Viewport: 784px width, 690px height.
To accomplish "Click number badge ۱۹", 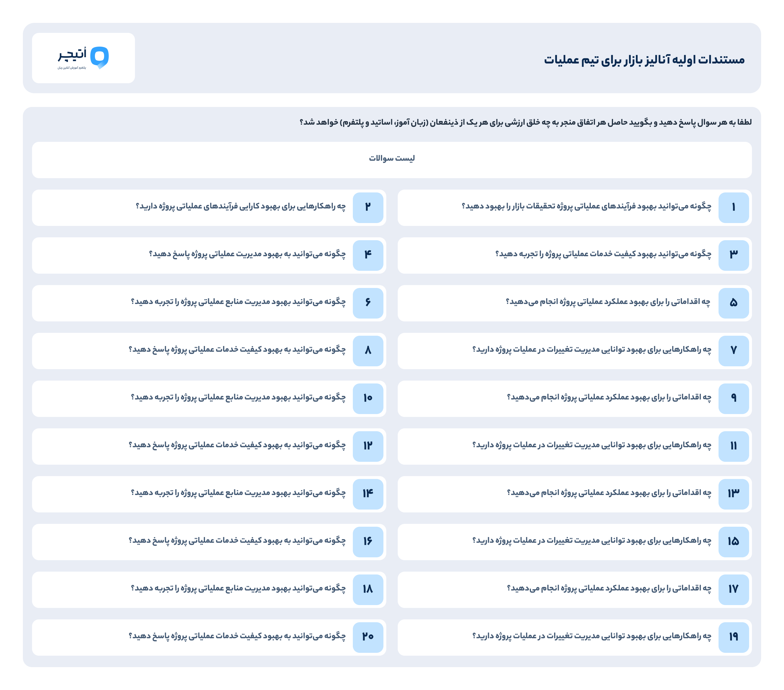I will [733, 637].
